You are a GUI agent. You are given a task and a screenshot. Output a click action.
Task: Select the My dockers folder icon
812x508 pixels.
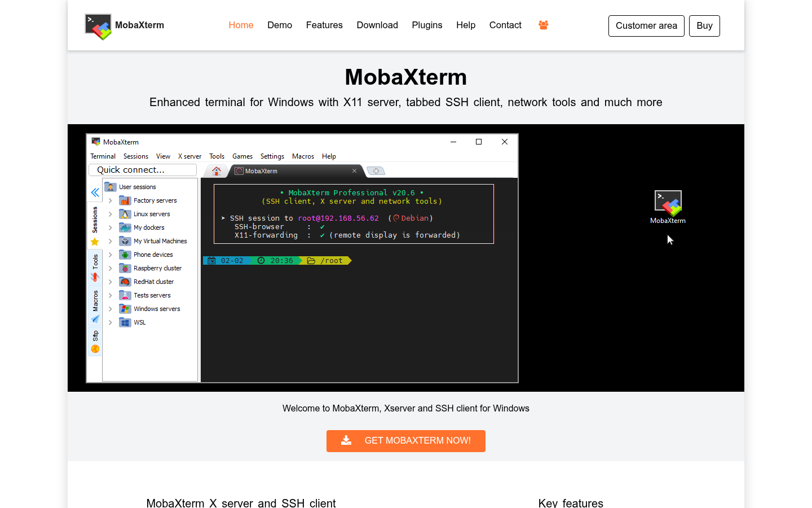pyautogui.click(x=125, y=227)
